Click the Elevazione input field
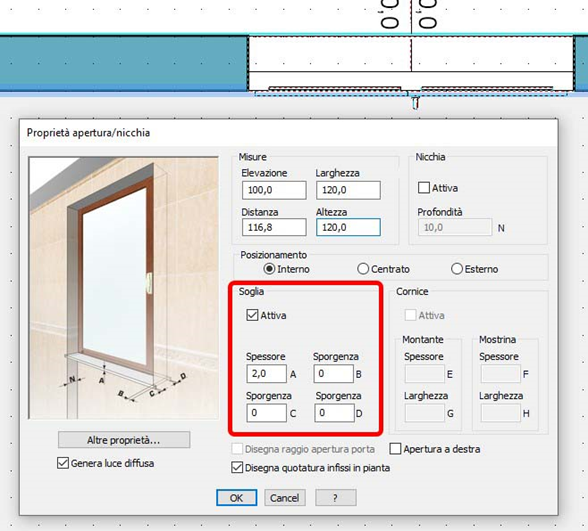588x531 pixels. click(x=274, y=190)
